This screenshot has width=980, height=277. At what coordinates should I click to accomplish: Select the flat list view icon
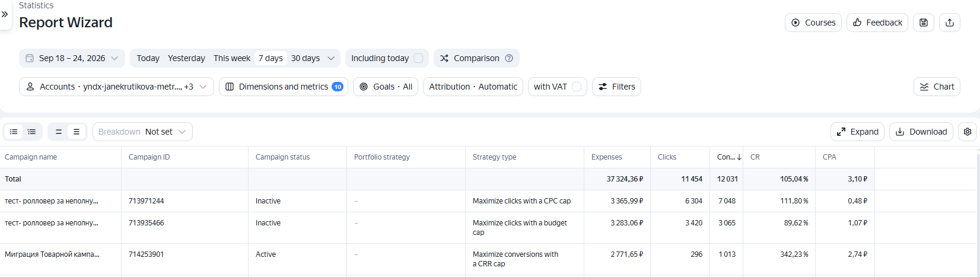click(x=14, y=132)
